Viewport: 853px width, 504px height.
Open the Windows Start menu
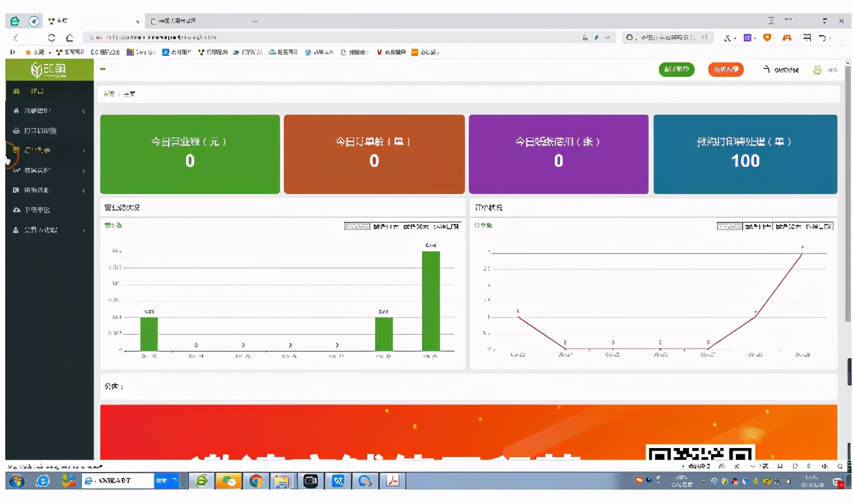(17, 481)
